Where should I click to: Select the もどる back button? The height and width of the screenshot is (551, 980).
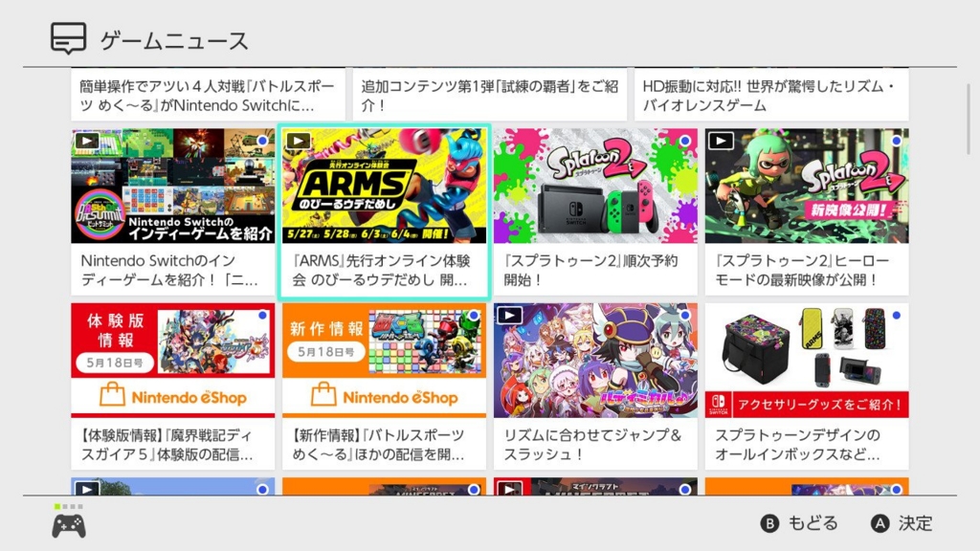pyautogui.click(x=799, y=523)
